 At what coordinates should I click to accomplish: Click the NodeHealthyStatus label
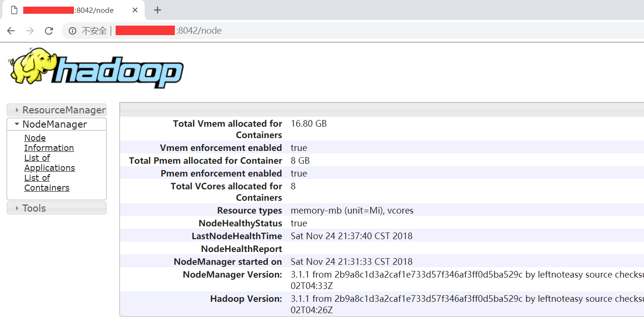[x=240, y=223]
